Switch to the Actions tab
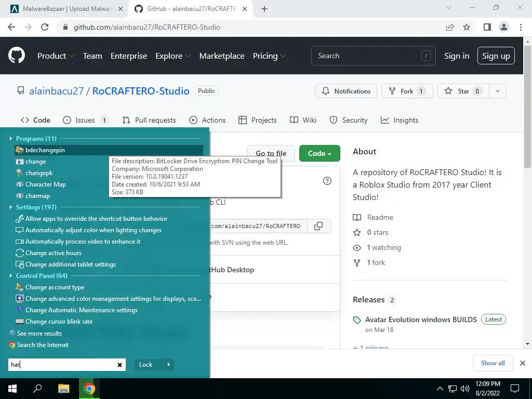This screenshot has width=532, height=399. 207,120
